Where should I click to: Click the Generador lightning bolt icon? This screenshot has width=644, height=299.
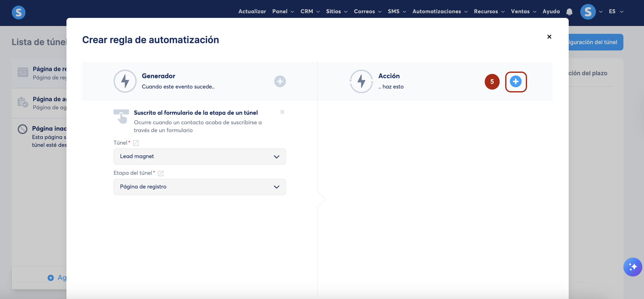pos(125,81)
